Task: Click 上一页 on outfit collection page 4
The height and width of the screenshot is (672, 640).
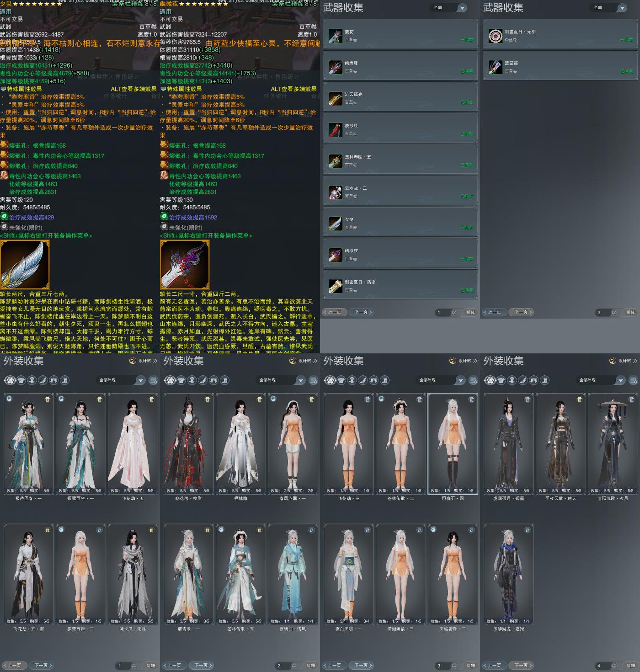Action: [494, 666]
